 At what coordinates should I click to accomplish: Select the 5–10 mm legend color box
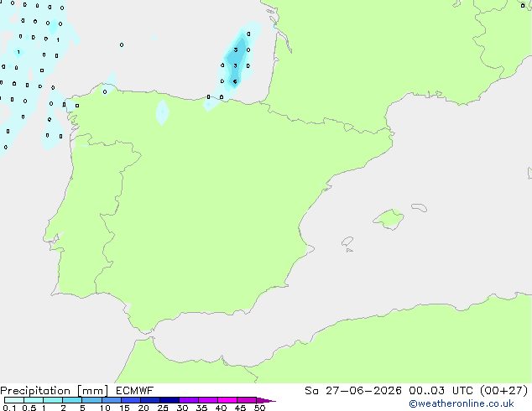91,400
